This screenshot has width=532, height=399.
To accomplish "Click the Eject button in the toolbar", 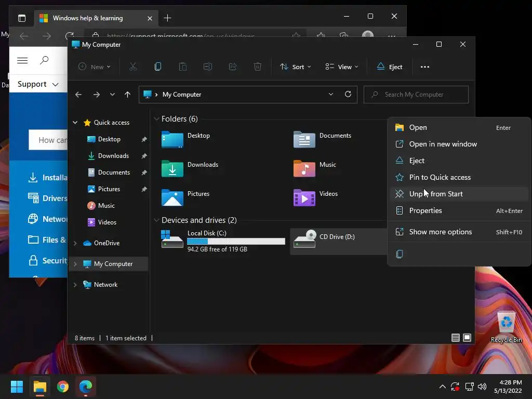I will pos(390,67).
